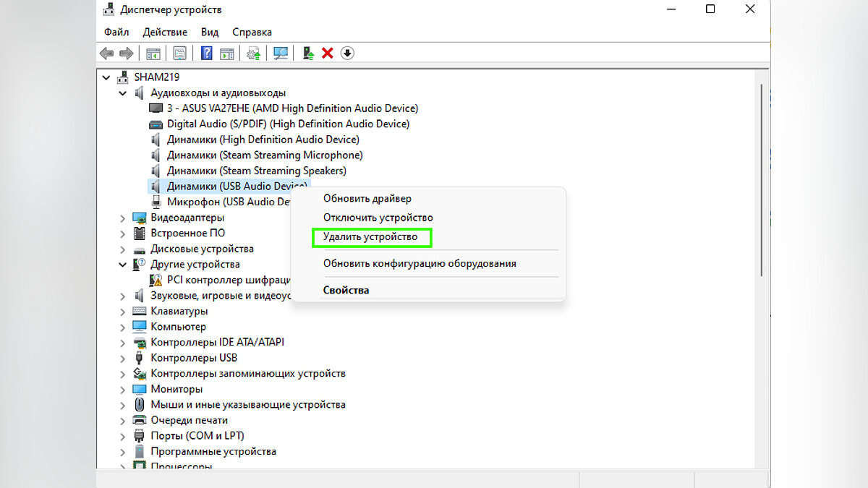Expand the Контроллеры USB category
Image resolution: width=868 pixels, height=488 pixels.
pyautogui.click(x=123, y=358)
